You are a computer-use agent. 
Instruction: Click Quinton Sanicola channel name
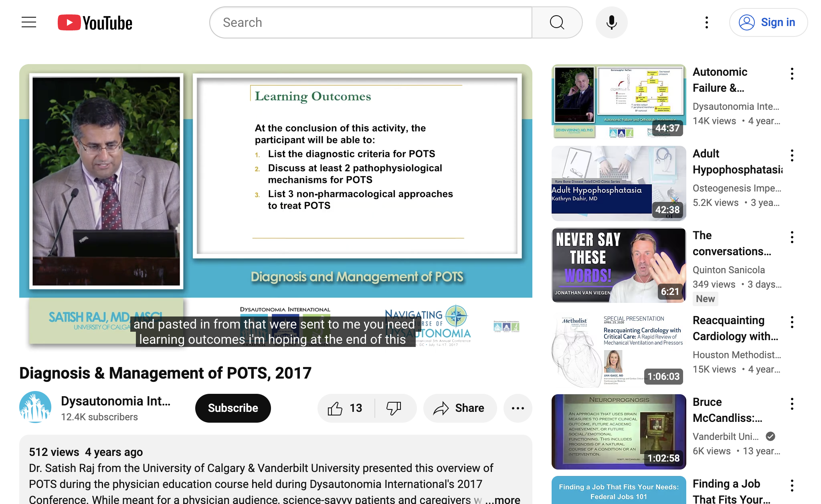pos(729,270)
